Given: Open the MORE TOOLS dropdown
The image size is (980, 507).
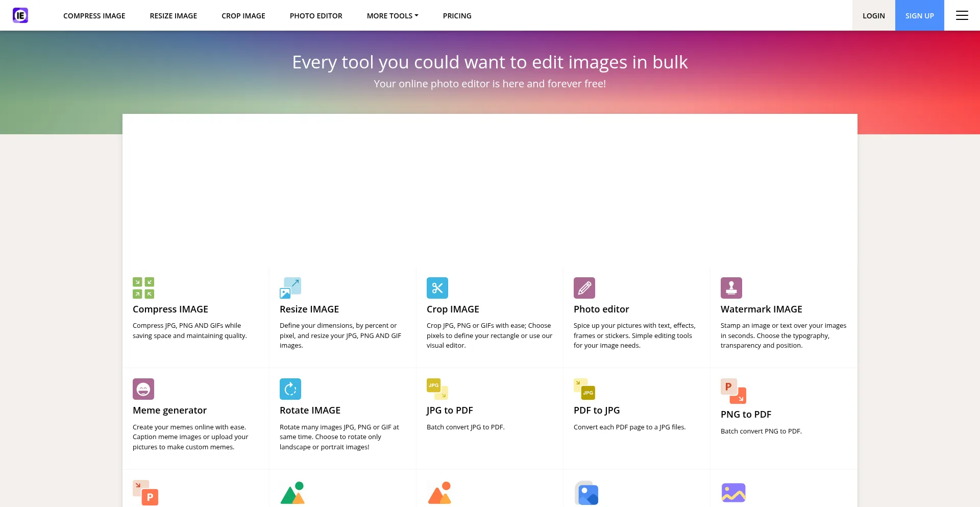Looking at the screenshot, I should click(x=392, y=15).
